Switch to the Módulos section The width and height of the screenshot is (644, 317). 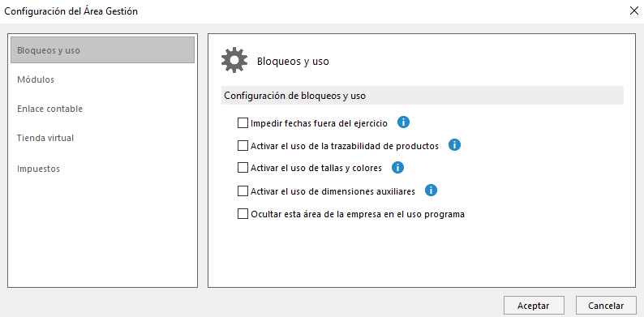[x=36, y=79]
